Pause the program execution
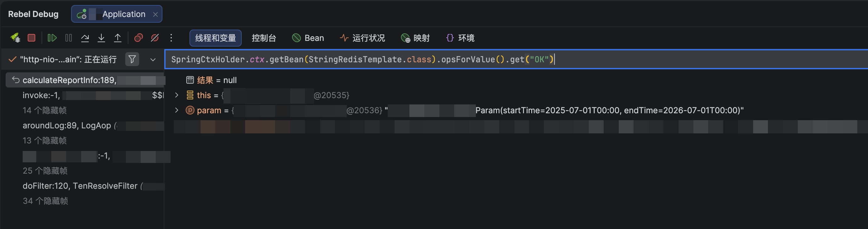Viewport: 868px width, 229px height. [68, 38]
